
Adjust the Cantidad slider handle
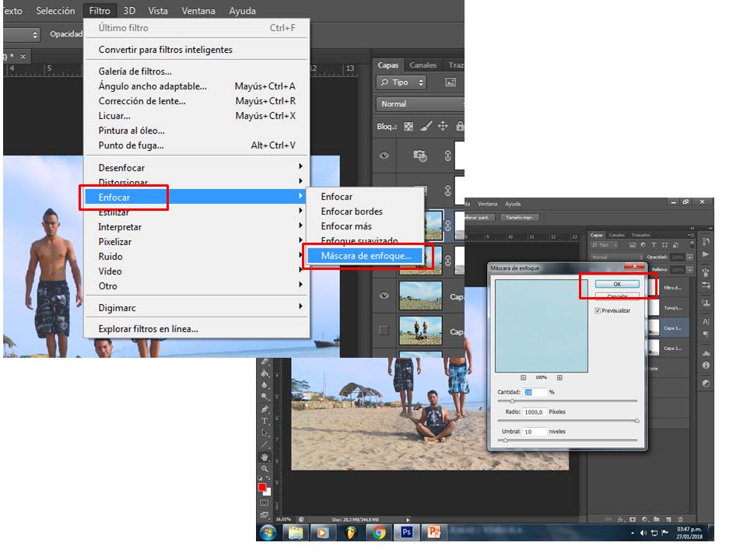[512, 401]
